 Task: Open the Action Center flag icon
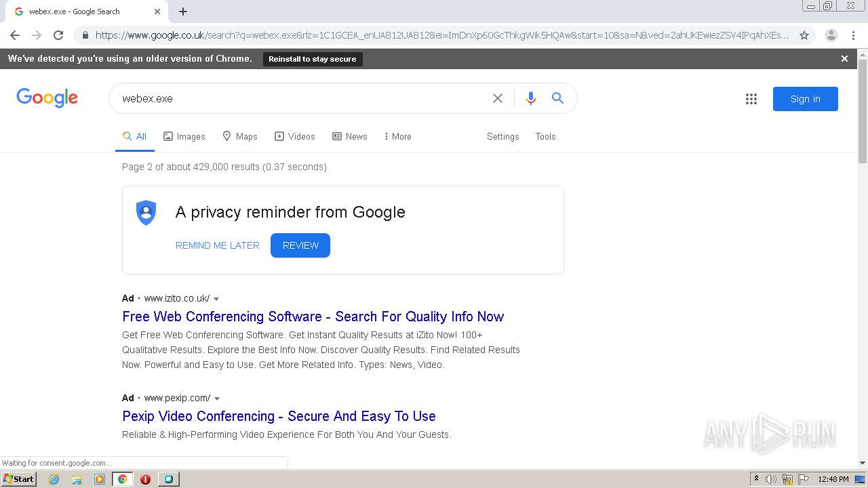[804, 479]
